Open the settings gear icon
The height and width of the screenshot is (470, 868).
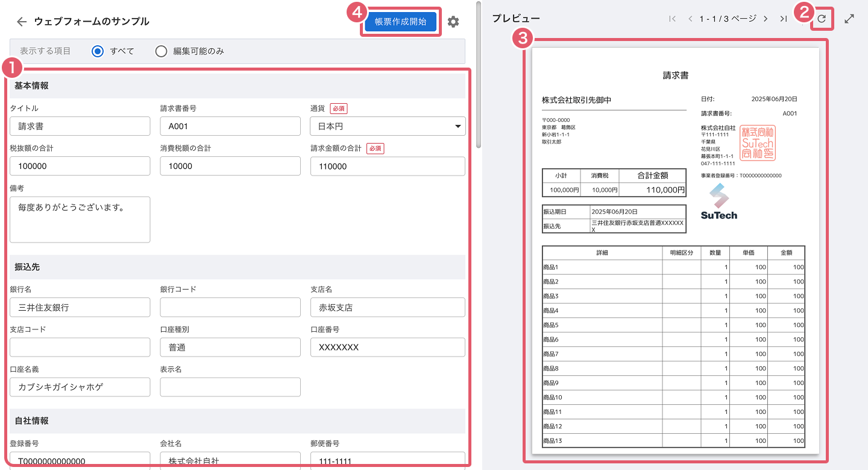[453, 22]
